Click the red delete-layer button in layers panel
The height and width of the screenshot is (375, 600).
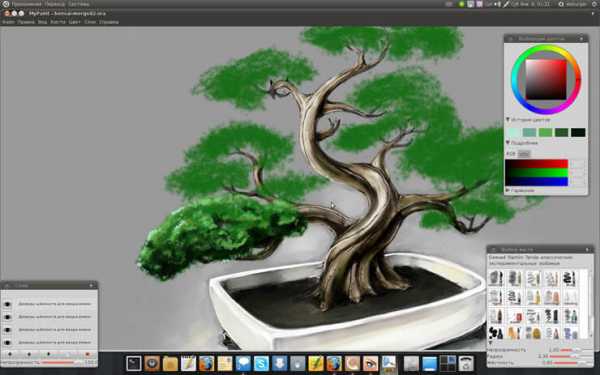pyautogui.click(x=87, y=354)
